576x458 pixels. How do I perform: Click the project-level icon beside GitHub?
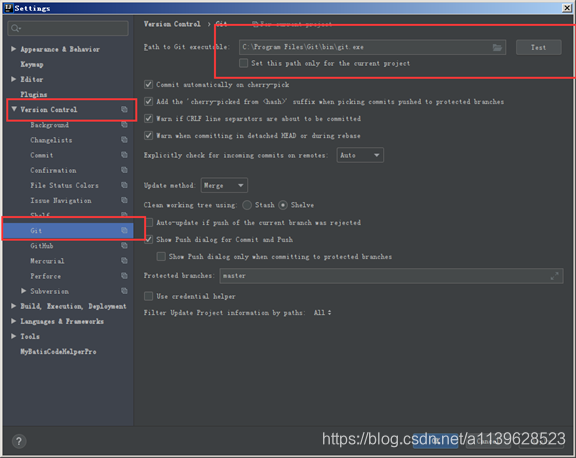[125, 246]
